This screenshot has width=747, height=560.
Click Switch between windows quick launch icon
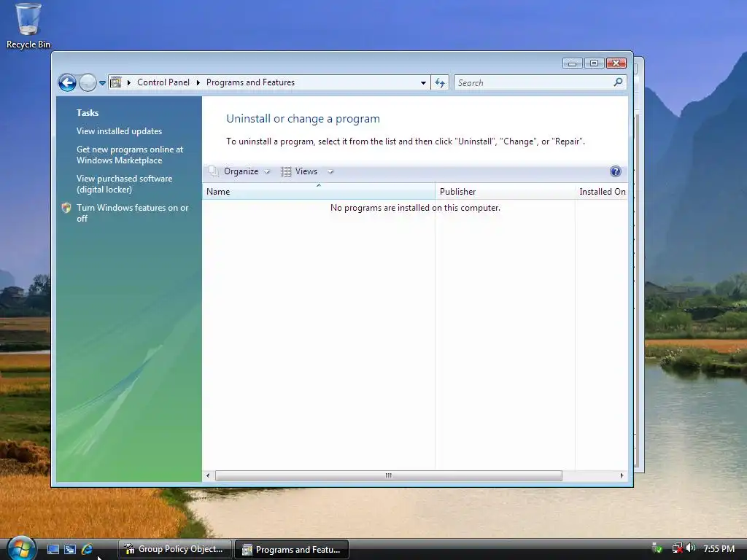pyautogui.click(x=70, y=550)
